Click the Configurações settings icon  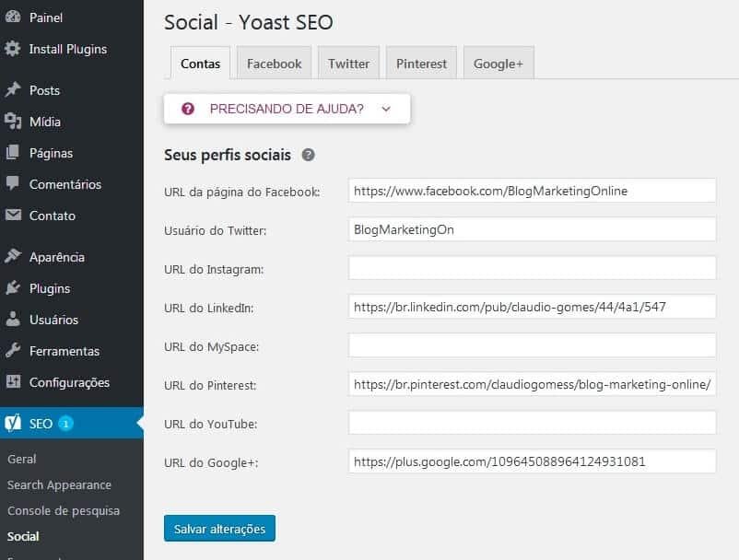pyautogui.click(x=13, y=381)
